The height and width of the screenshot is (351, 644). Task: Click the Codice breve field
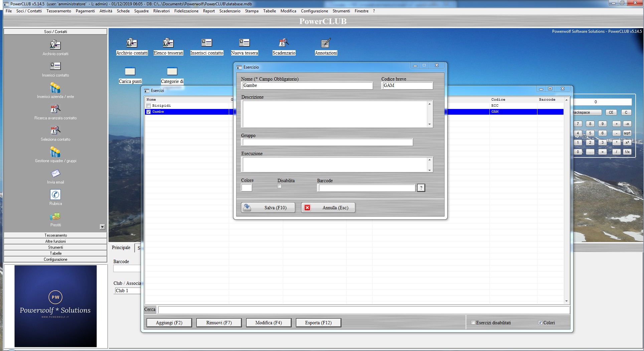[x=407, y=86]
